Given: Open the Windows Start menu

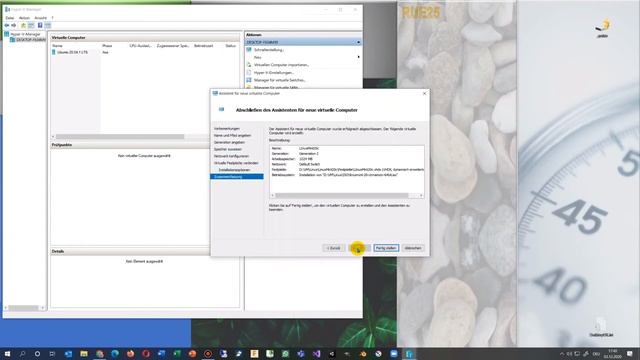Looking at the screenshot, I should [7, 354].
